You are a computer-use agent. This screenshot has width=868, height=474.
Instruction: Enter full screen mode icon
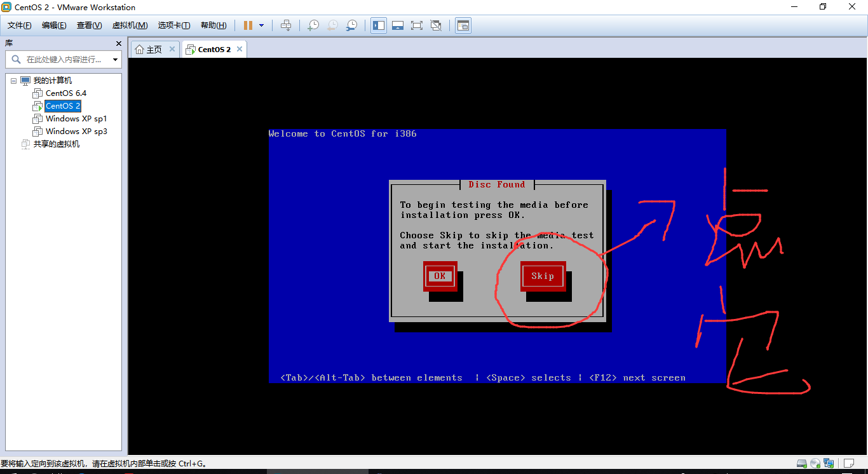pos(417,25)
